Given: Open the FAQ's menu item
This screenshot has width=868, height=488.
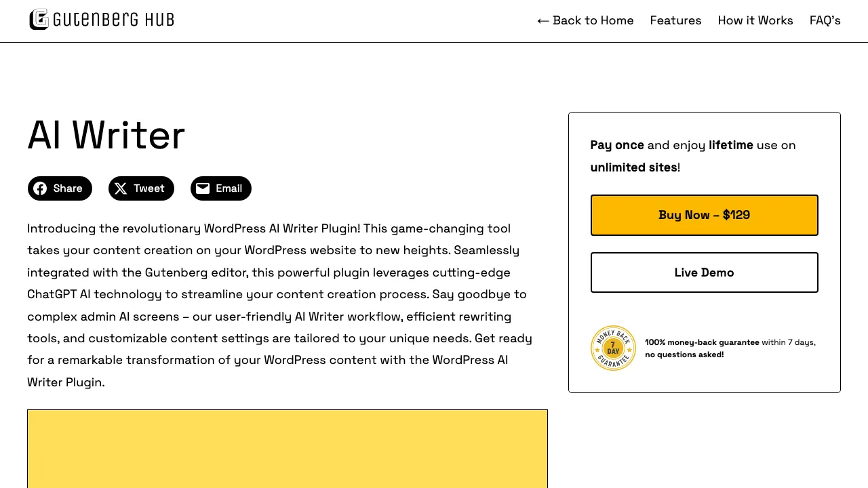Looking at the screenshot, I should coord(825,20).
